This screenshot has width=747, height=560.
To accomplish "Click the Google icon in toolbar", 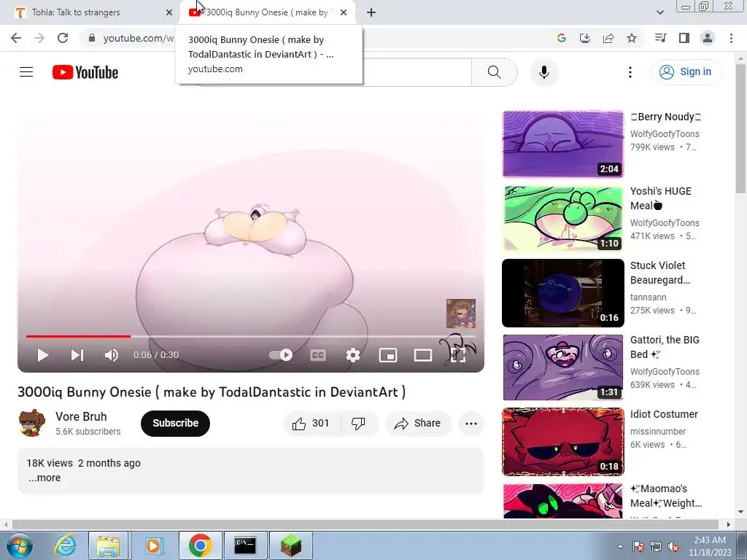I will tap(561, 38).
